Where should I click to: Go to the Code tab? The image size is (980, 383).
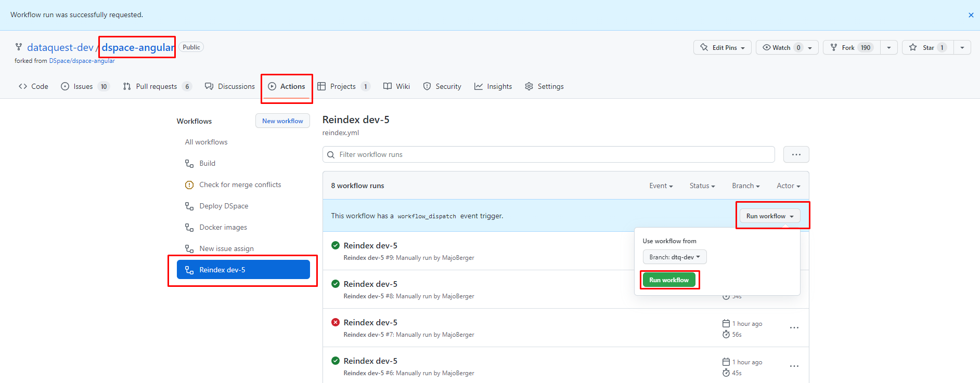point(33,86)
